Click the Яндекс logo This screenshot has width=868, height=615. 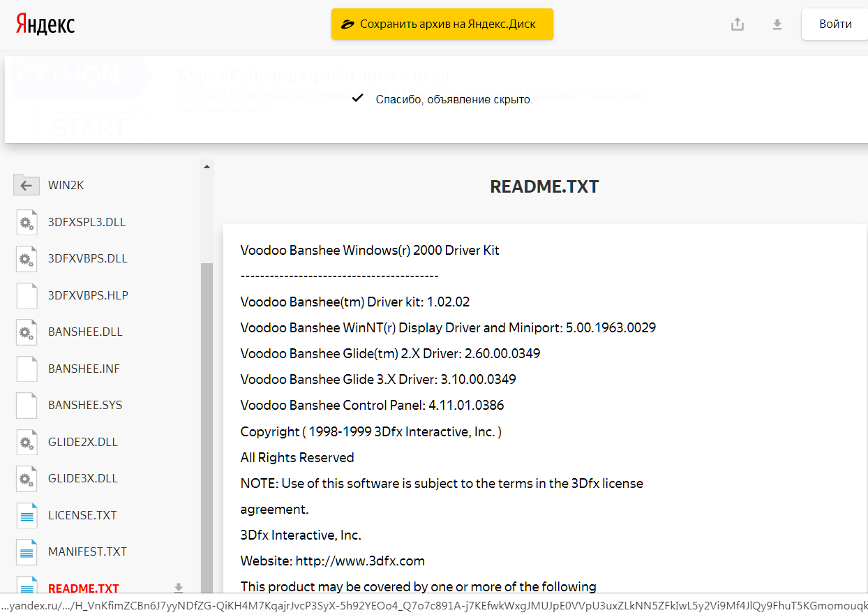(x=45, y=24)
